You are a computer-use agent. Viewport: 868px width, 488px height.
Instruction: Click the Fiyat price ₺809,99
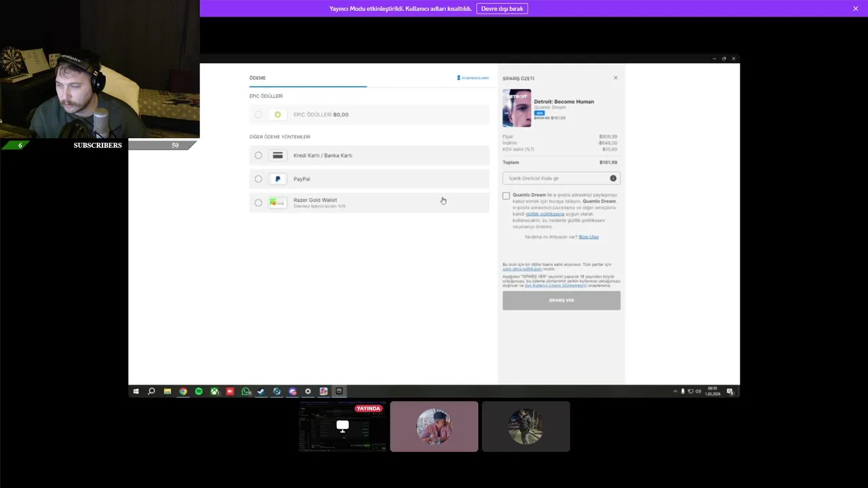[608, 137]
